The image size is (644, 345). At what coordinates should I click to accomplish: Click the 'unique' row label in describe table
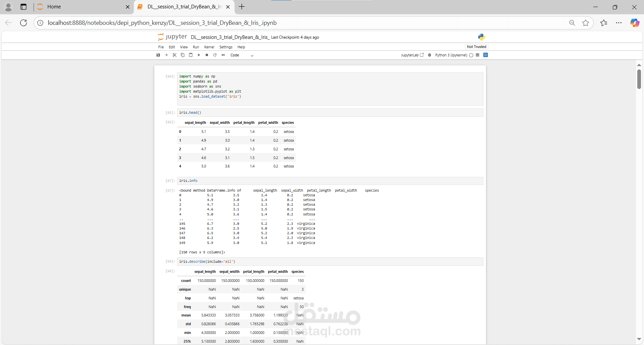tap(185, 289)
